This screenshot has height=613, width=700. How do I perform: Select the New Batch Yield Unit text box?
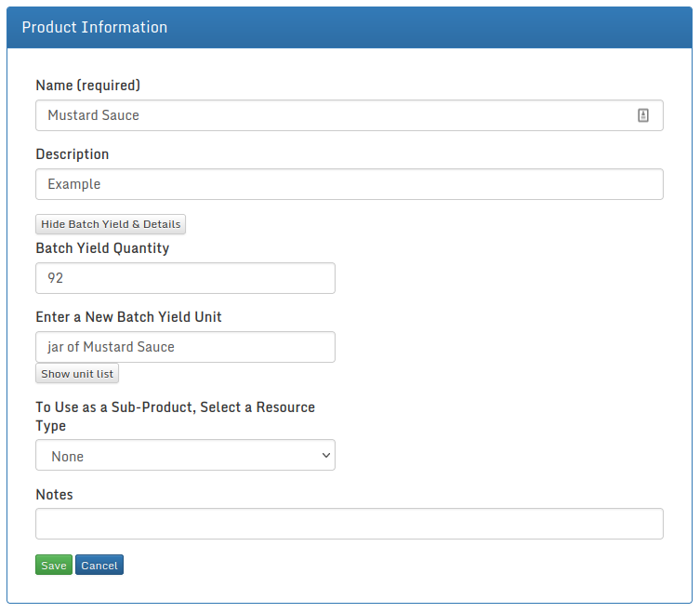click(185, 347)
